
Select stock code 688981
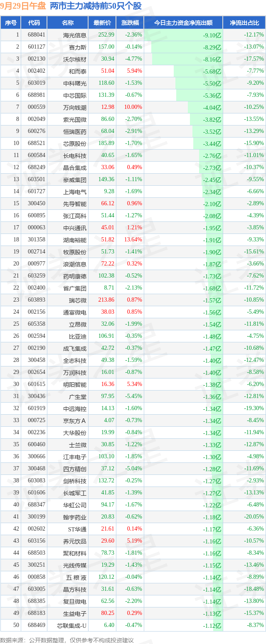(x=37, y=95)
